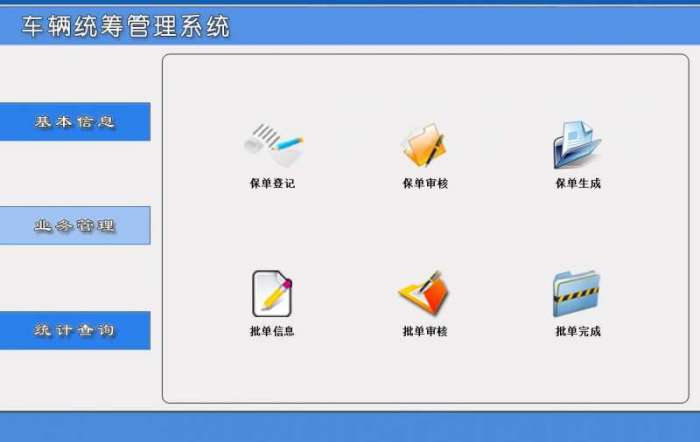Click the 车辆统筹管理系统 title text

click(x=126, y=26)
